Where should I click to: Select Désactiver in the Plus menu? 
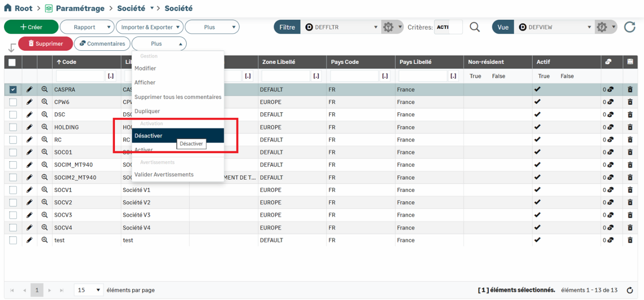[148, 136]
